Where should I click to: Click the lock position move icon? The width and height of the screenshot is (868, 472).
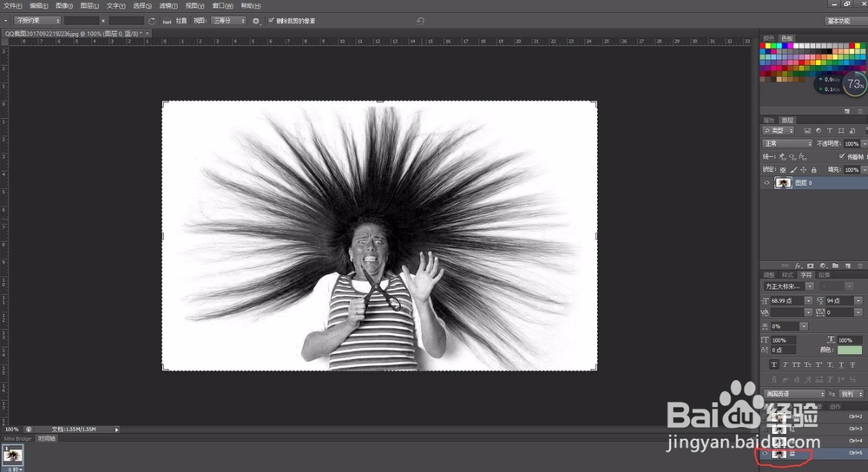pos(803,170)
